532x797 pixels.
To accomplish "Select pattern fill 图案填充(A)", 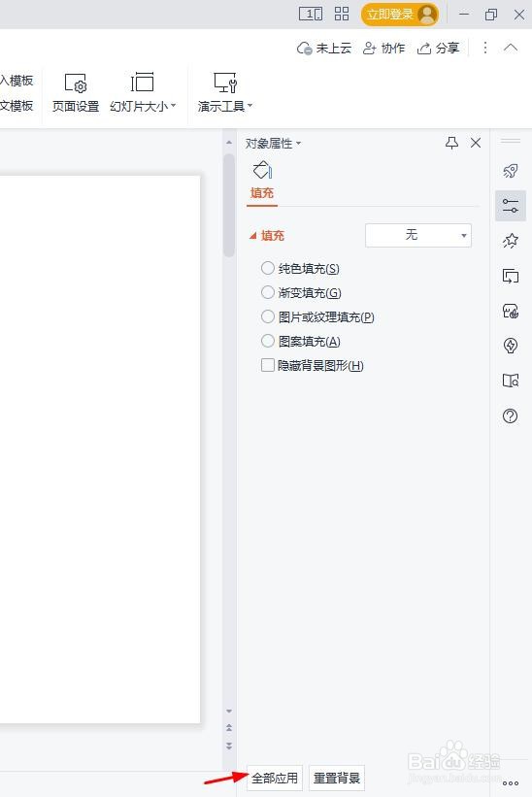I will click(300, 341).
